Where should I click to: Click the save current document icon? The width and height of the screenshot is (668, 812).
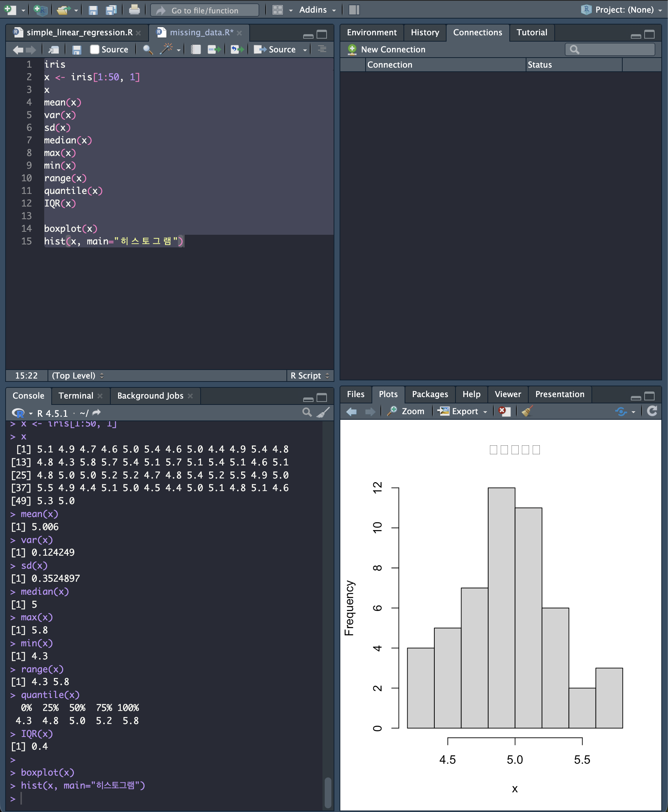tap(77, 50)
